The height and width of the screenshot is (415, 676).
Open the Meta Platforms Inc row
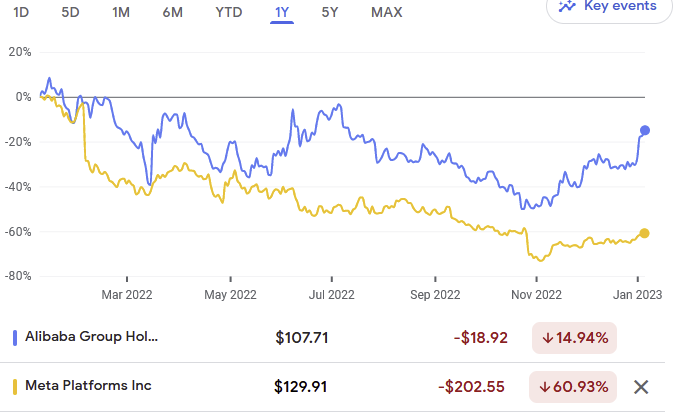89,386
